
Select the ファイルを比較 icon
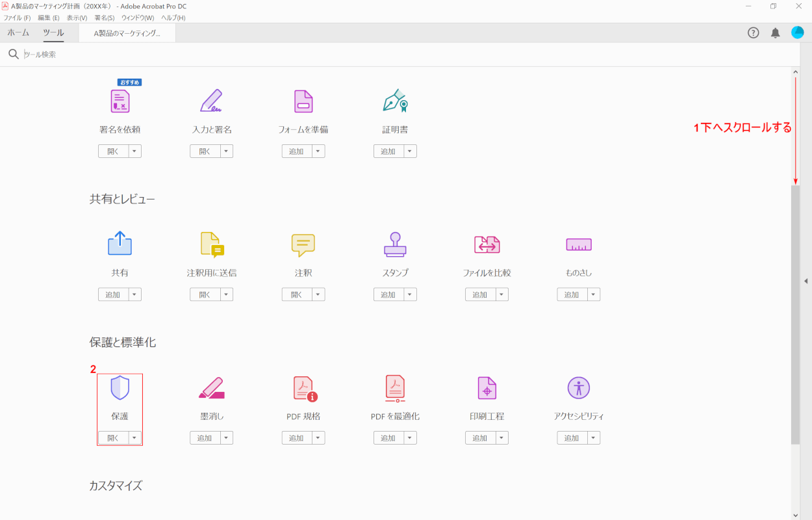[x=487, y=245]
